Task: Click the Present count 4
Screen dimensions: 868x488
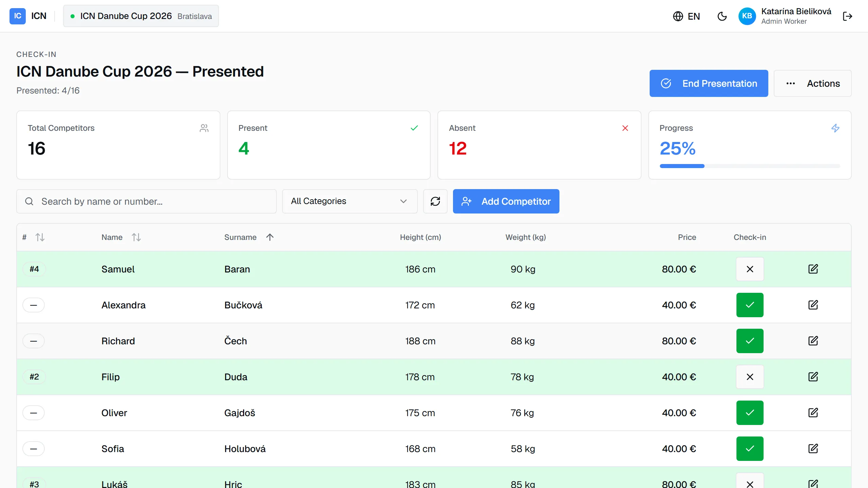Action: pos(243,148)
